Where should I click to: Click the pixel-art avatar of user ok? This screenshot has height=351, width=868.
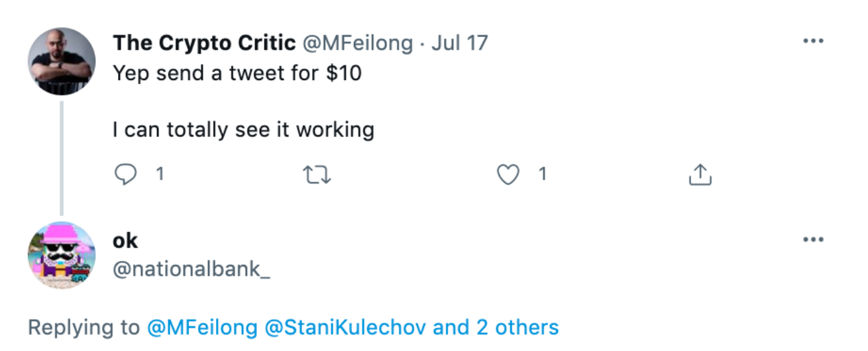pos(62,256)
